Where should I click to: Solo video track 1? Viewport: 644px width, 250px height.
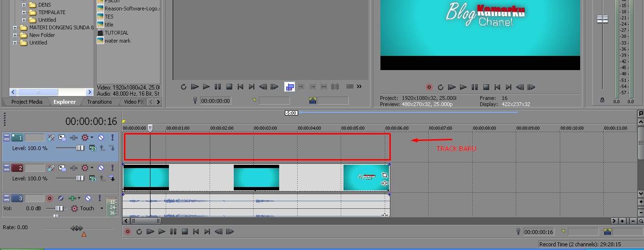tap(112, 138)
